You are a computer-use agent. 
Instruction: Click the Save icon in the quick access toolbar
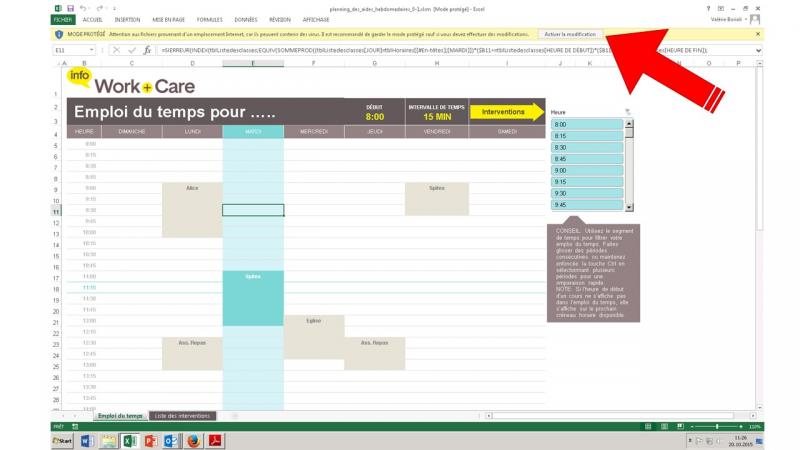pos(69,7)
